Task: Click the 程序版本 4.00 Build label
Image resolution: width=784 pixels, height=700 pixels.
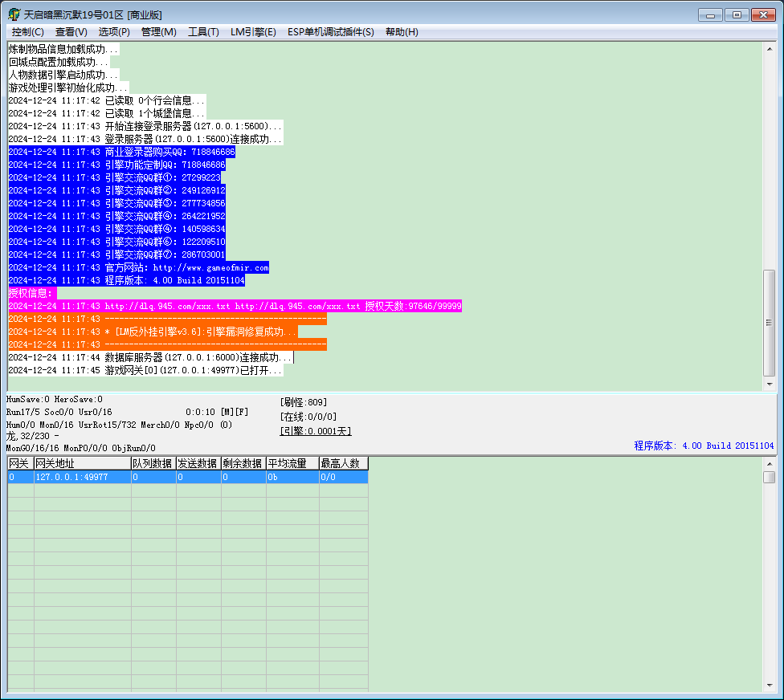Action: click(704, 446)
